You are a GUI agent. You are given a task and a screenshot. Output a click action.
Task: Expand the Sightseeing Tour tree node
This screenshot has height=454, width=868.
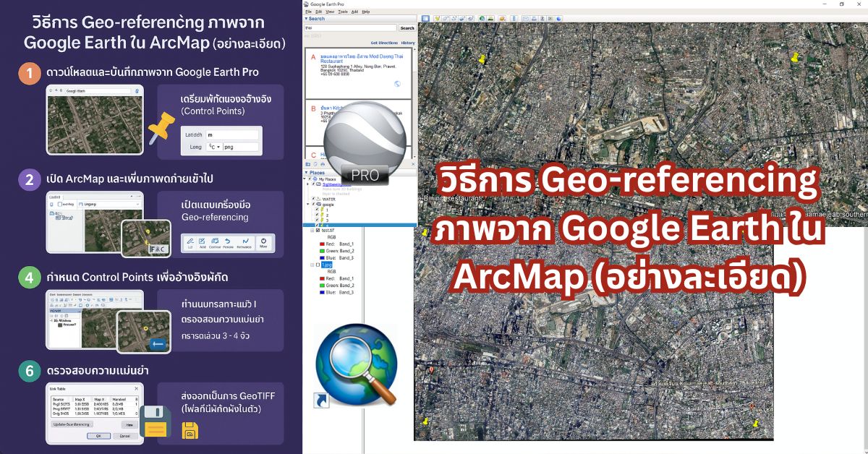[x=307, y=184]
